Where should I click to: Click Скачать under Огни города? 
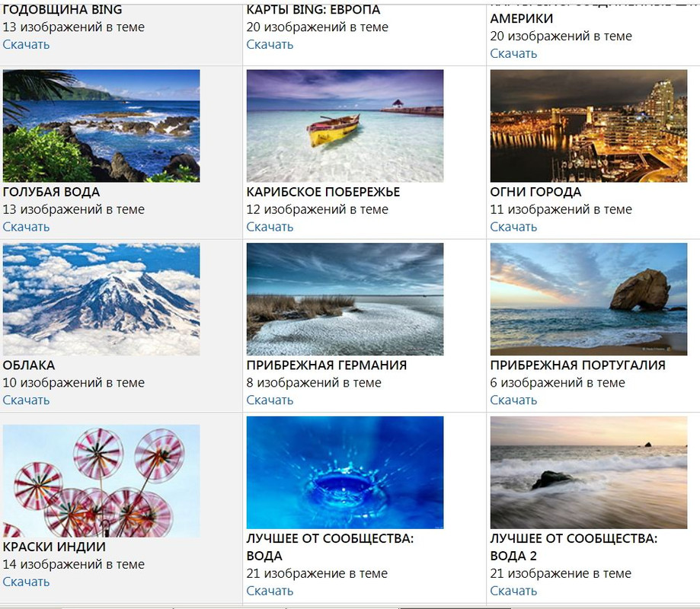coord(513,227)
